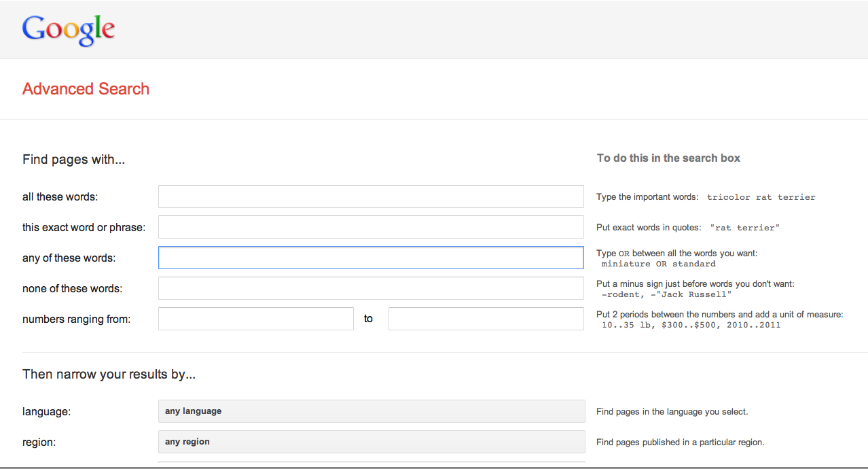Viewport: 868px width, 469px height.
Task: Click the "numbers ranging from" starting value field
Action: (256, 319)
